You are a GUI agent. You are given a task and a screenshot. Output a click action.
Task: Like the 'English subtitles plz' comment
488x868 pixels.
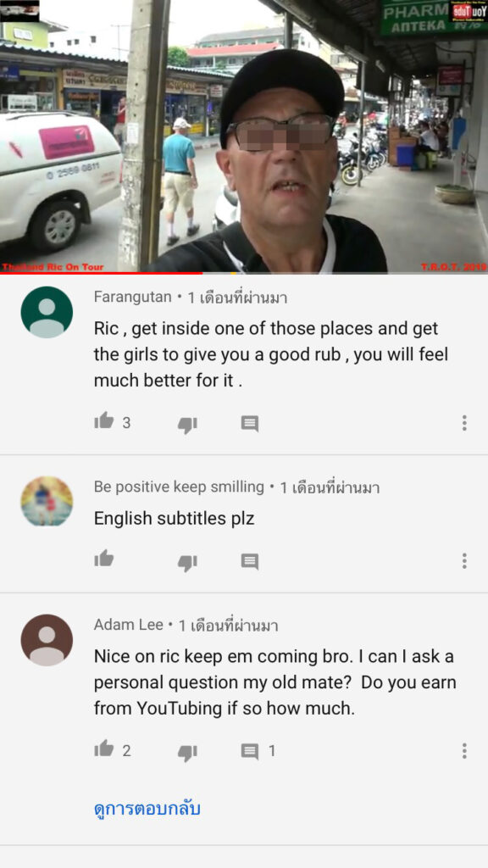click(104, 559)
